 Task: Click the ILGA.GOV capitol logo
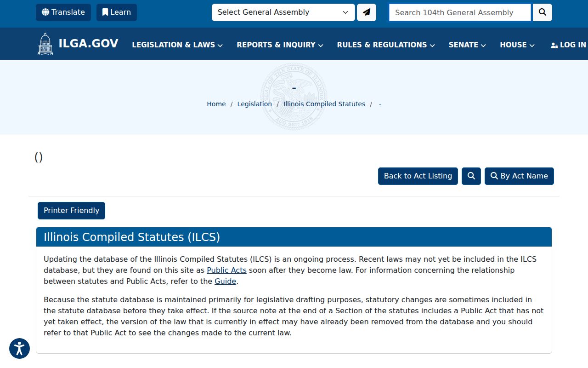coord(78,44)
